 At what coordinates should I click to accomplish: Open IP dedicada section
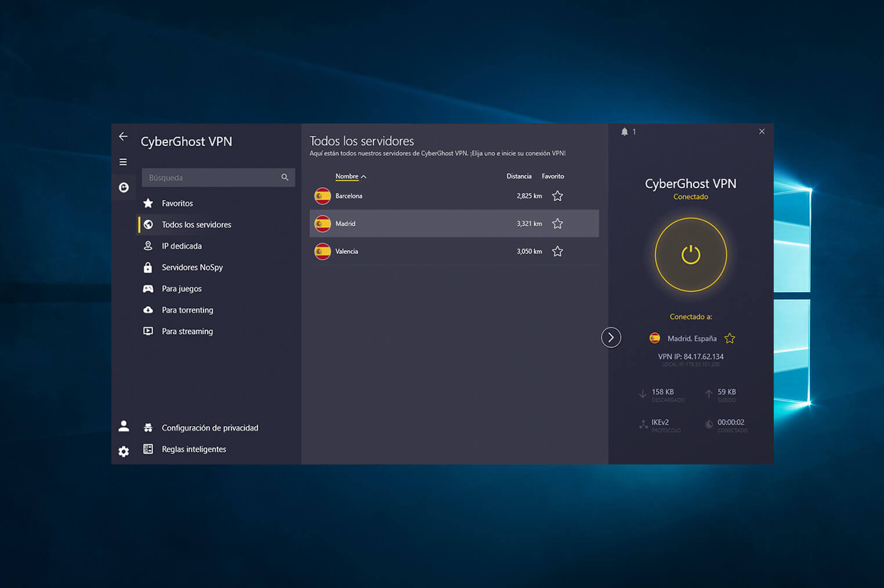click(x=182, y=246)
